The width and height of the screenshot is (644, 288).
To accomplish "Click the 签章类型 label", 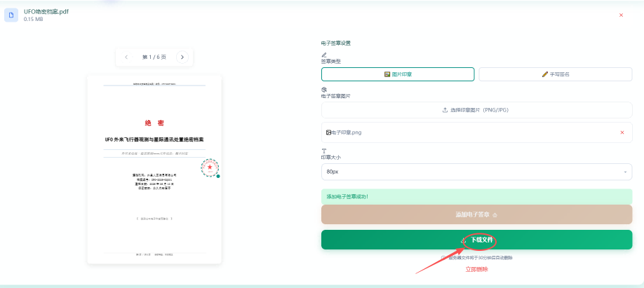I will (331, 61).
